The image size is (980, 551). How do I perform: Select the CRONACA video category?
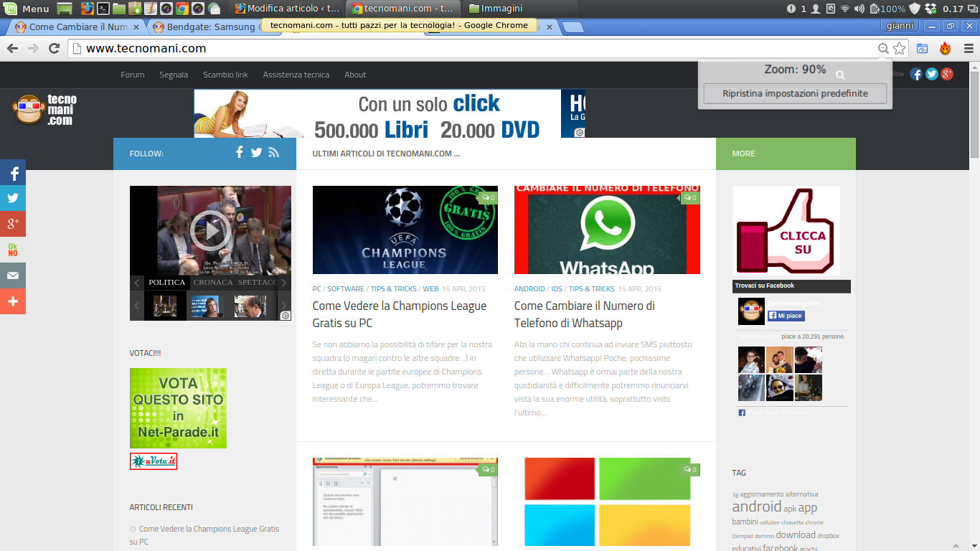(213, 283)
